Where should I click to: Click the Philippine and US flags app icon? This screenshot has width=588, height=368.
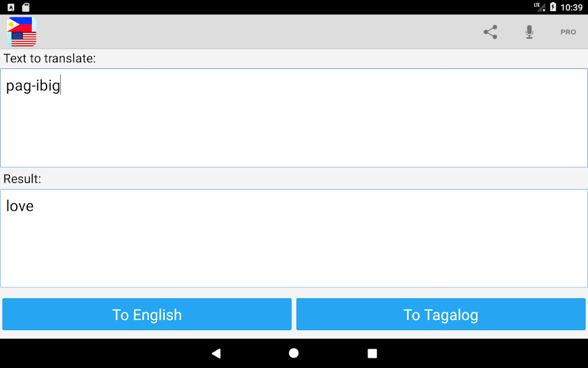[21, 32]
